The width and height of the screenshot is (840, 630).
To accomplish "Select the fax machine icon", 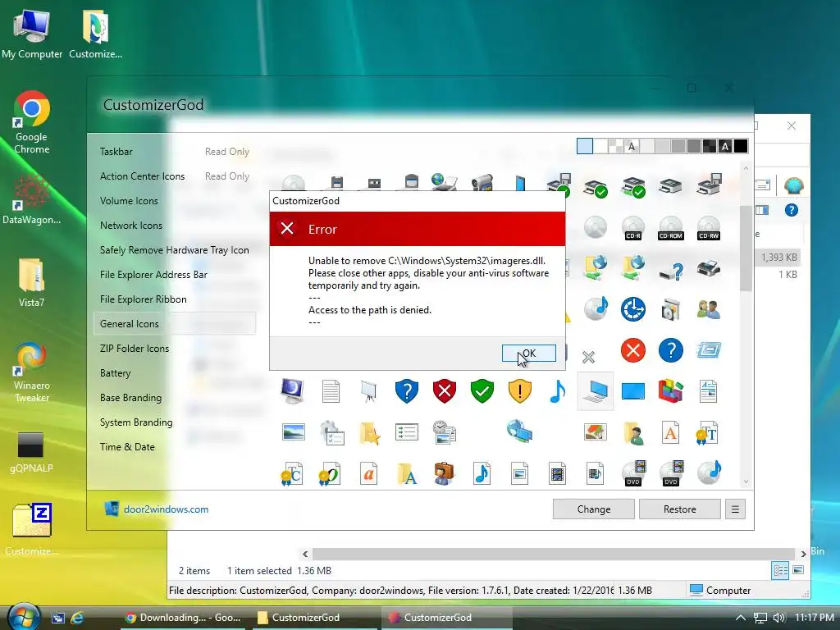I will coord(709,268).
